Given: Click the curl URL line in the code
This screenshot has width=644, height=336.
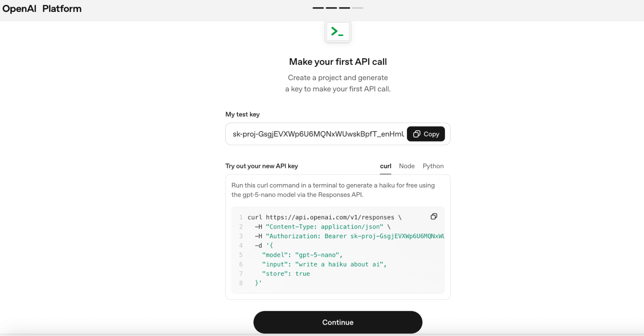Looking at the screenshot, I should point(324,217).
